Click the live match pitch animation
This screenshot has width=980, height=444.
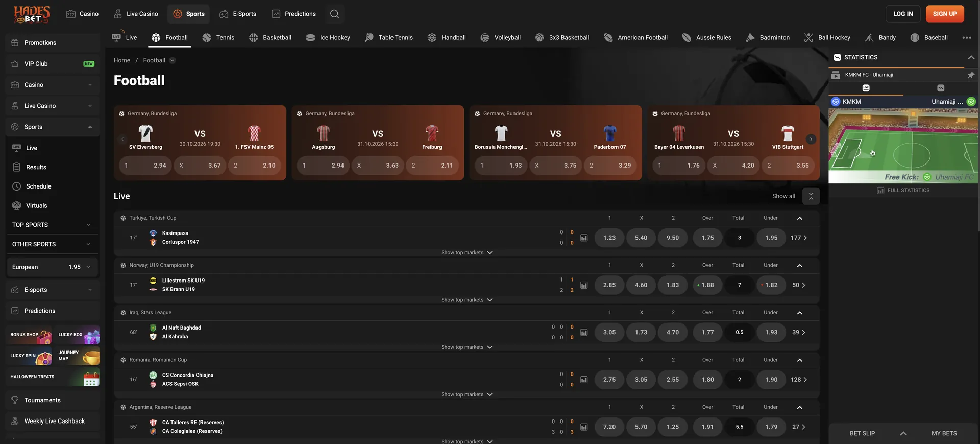[x=903, y=146]
